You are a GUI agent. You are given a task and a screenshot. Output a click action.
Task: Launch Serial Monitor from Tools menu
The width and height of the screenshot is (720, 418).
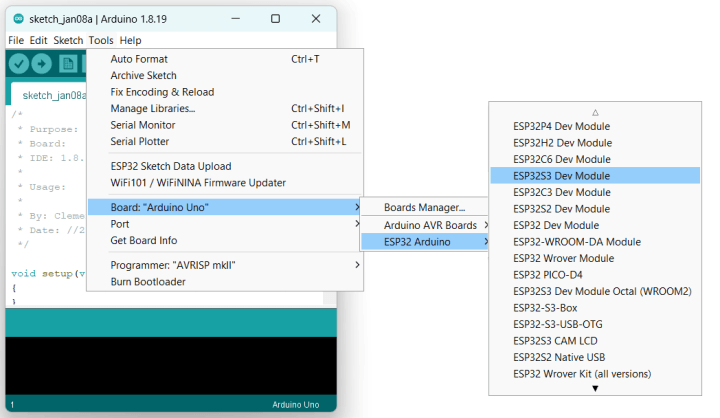tap(142, 125)
